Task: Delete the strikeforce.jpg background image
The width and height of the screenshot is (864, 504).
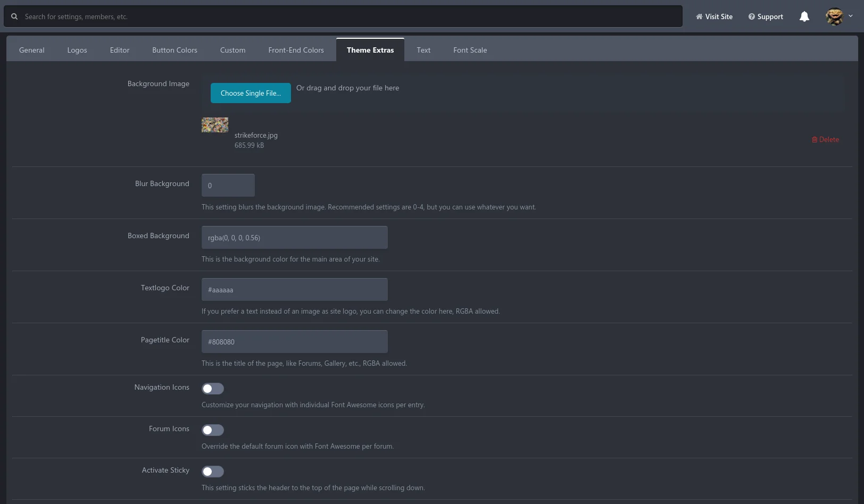Action: click(x=825, y=139)
